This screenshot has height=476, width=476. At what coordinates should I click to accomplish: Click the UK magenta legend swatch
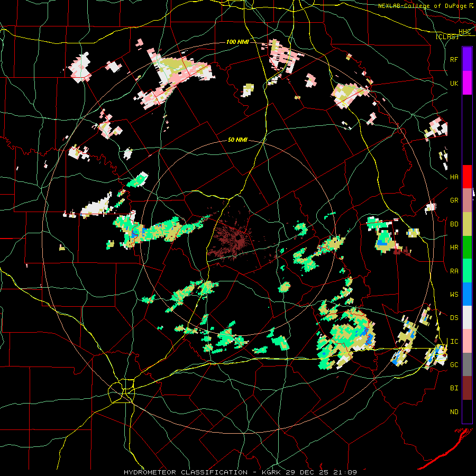467,83
